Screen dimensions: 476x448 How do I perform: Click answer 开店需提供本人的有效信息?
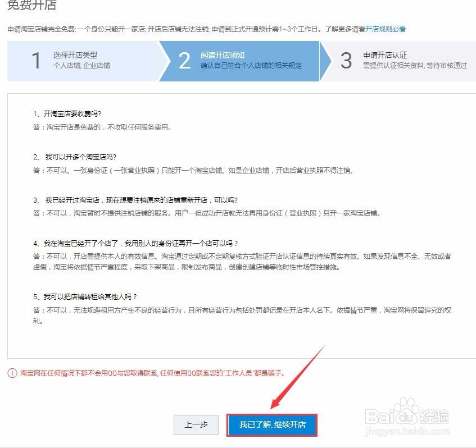click(x=242, y=262)
